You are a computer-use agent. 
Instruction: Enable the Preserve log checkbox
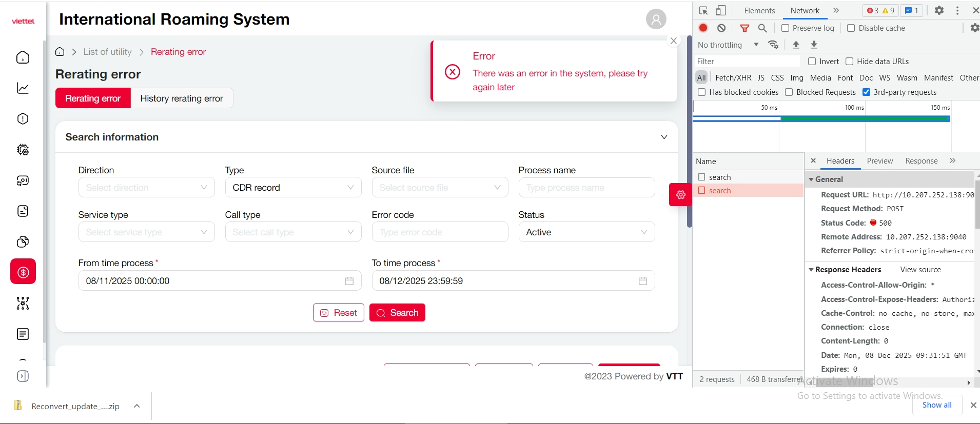pyautogui.click(x=785, y=28)
